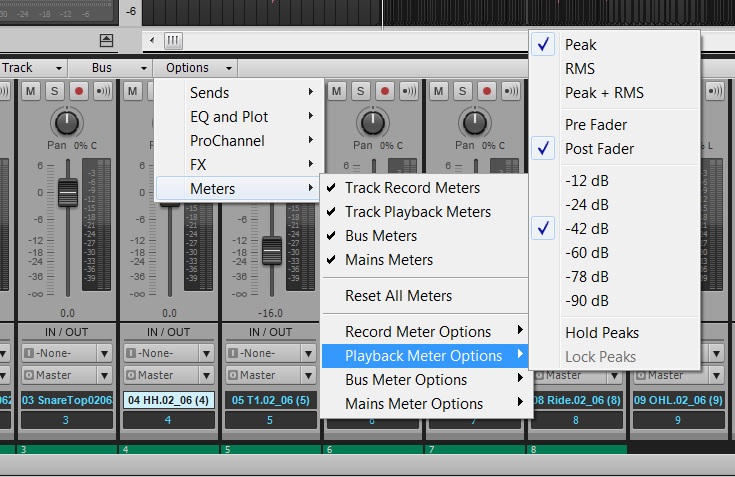
Task: Arm track 7 for recording
Action: (487, 91)
